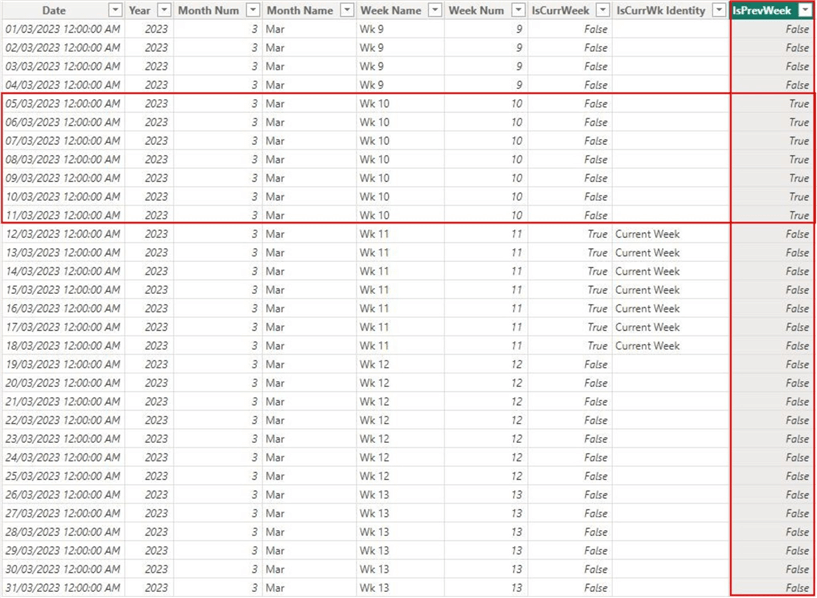Open the Month Num column filter dropdown
This screenshot has height=598, width=817.
click(253, 10)
